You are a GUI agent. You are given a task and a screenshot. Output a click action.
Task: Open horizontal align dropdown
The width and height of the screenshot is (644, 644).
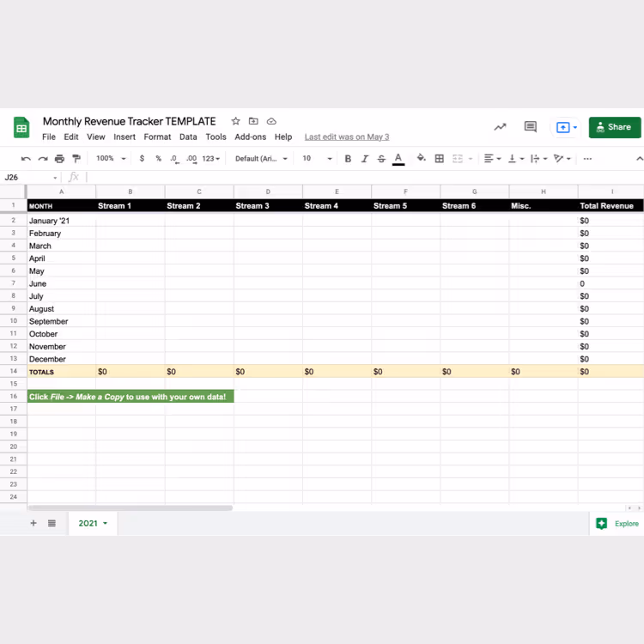point(493,159)
